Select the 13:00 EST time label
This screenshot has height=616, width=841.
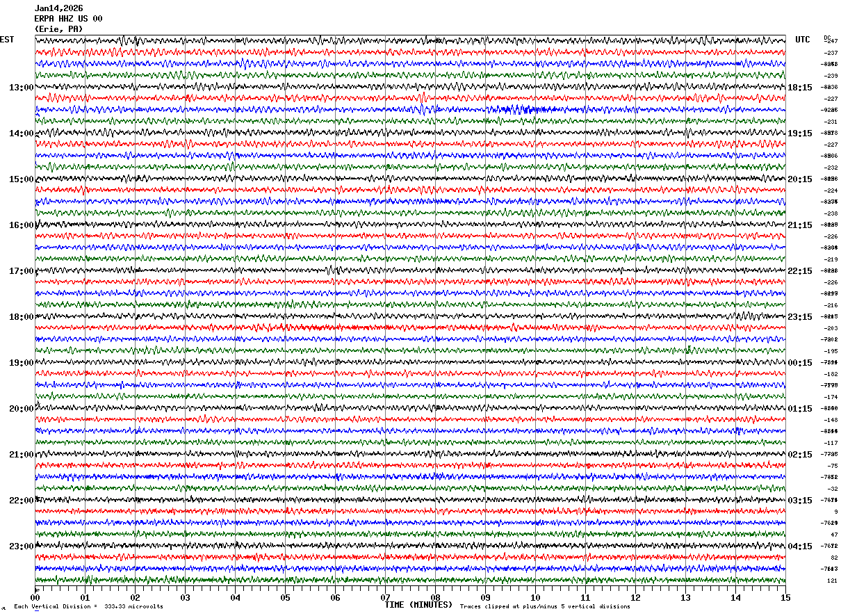[21, 88]
